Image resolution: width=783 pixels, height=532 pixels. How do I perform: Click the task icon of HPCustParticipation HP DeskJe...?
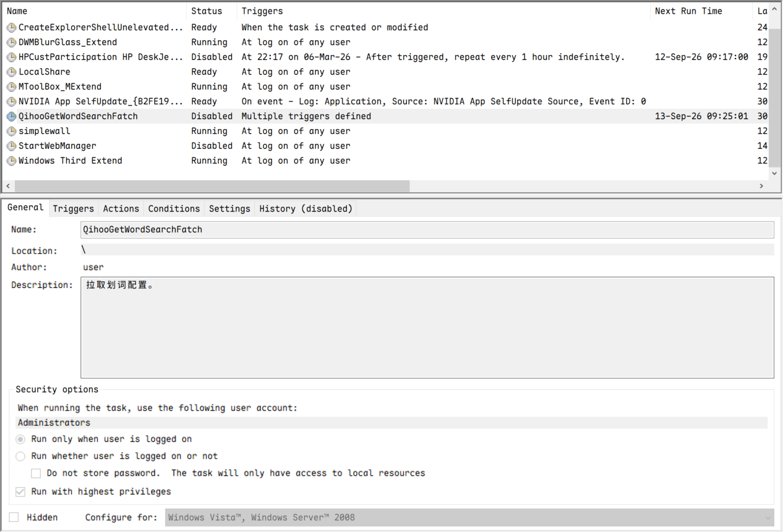pos(11,57)
